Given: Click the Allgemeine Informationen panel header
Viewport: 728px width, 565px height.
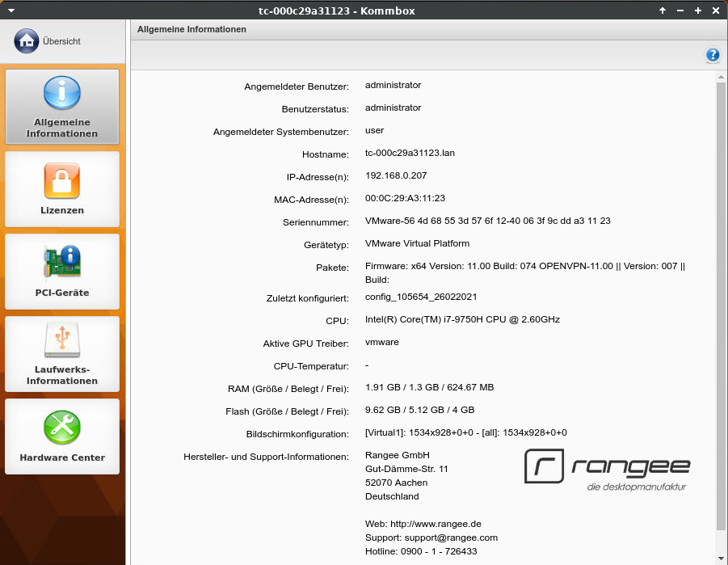Looking at the screenshot, I should [x=191, y=29].
